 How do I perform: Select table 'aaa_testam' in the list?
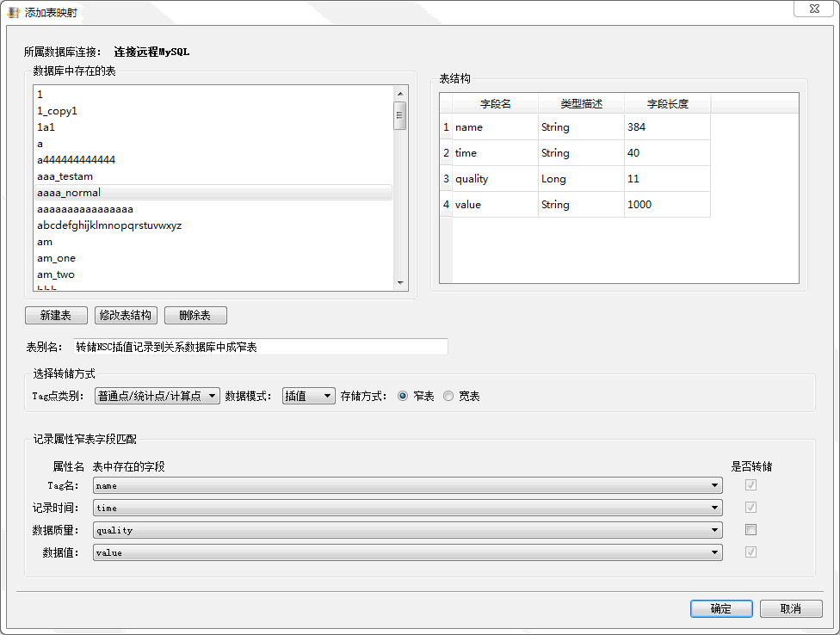(x=213, y=176)
